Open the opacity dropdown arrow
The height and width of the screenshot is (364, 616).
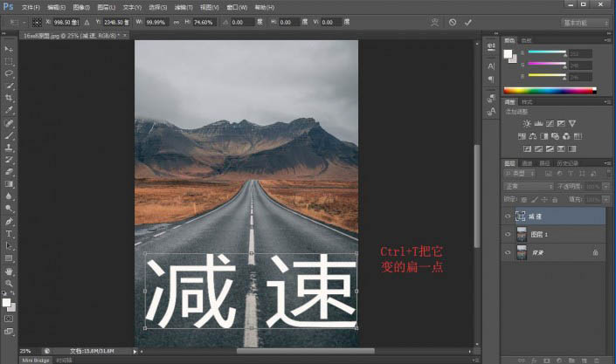point(606,186)
